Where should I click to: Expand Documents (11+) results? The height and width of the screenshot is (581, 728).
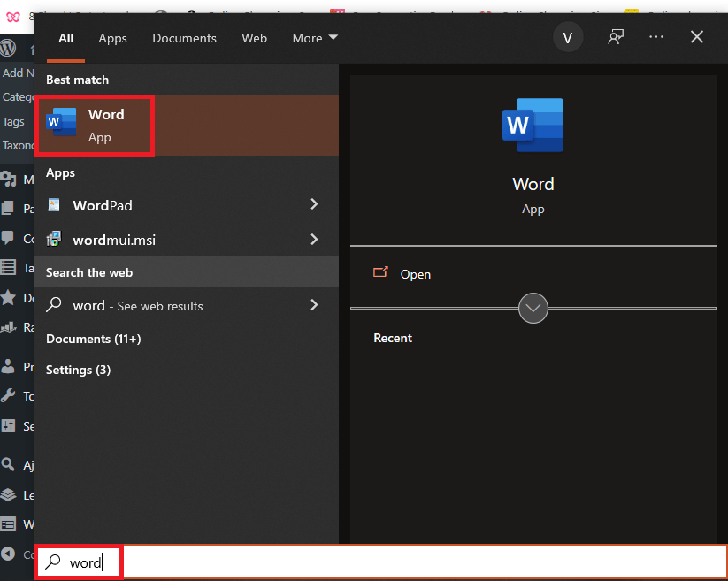point(93,339)
